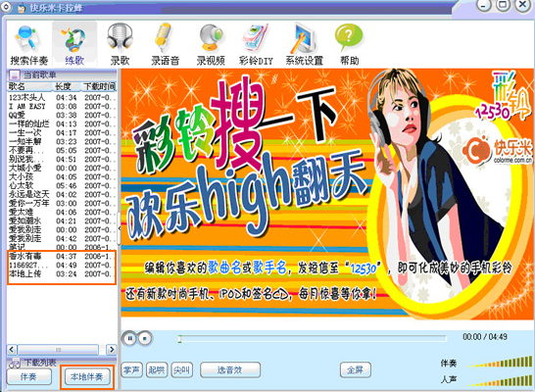Sort list by 长度 column header
This screenshot has height=392, width=535.
[68, 86]
